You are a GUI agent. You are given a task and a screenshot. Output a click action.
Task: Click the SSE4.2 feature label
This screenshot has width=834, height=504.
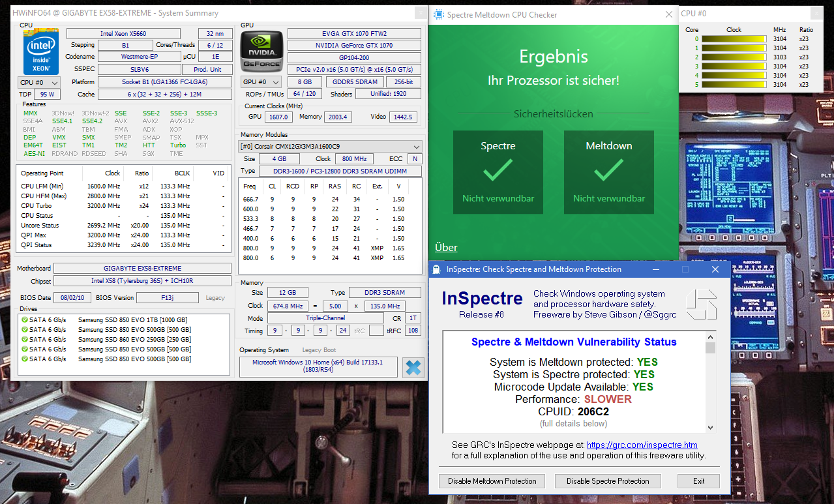(x=92, y=121)
